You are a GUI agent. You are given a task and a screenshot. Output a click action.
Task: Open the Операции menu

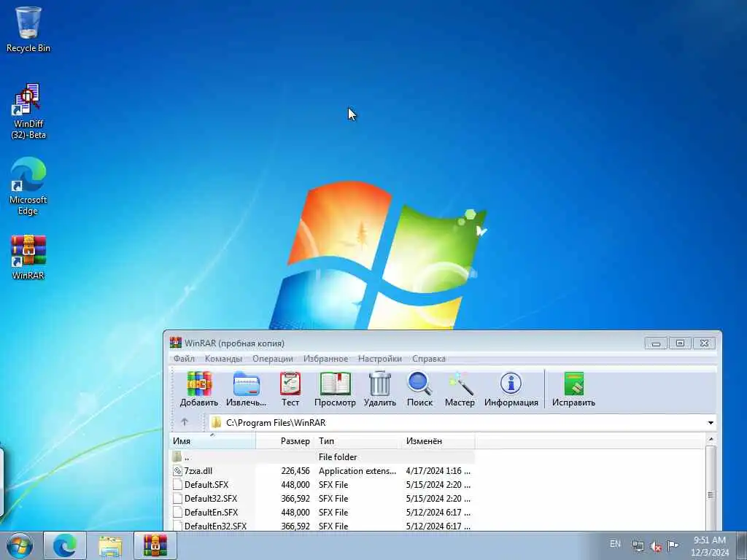click(x=273, y=359)
